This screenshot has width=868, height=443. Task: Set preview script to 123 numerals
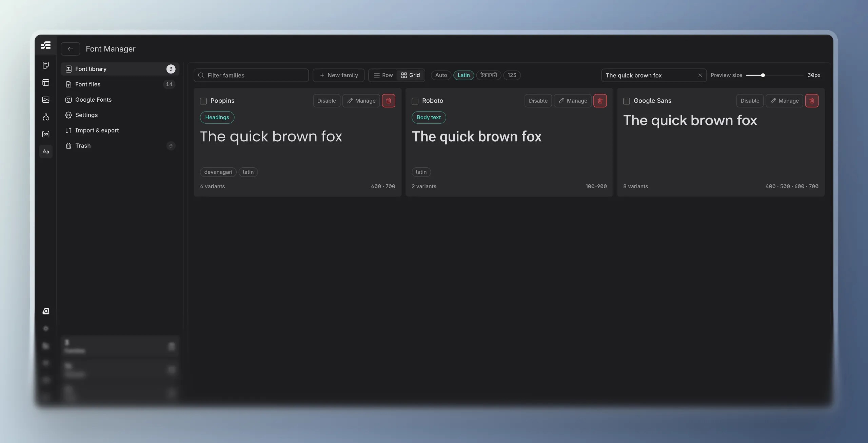tap(512, 75)
